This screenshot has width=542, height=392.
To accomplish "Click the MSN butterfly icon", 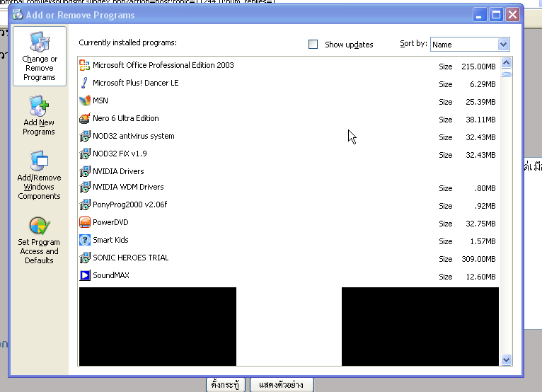I will coord(85,100).
